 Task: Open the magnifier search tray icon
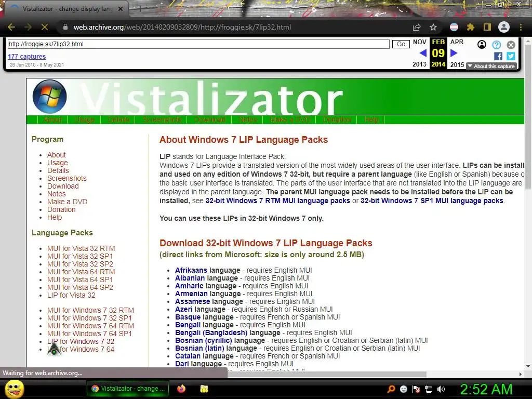pos(391,389)
